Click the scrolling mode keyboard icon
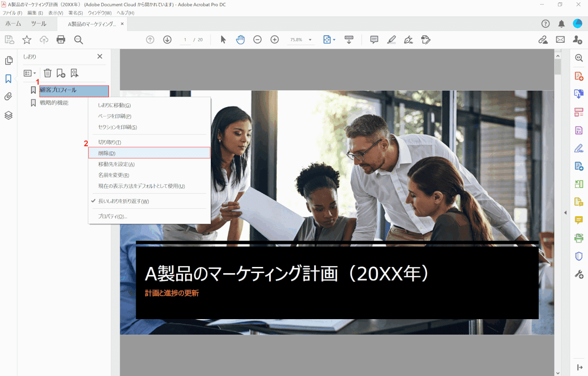This screenshot has width=588, height=376. tap(349, 40)
